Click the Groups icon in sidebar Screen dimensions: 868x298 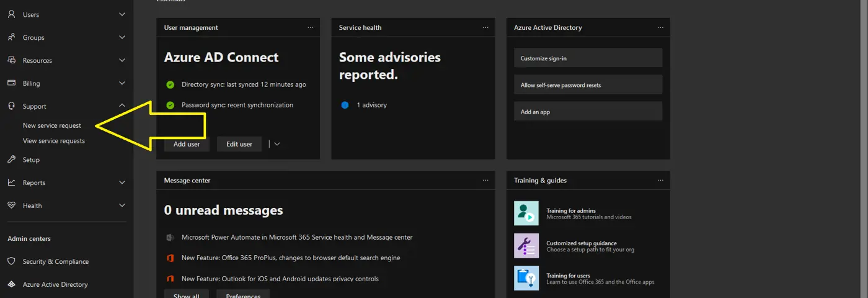pyautogui.click(x=11, y=37)
